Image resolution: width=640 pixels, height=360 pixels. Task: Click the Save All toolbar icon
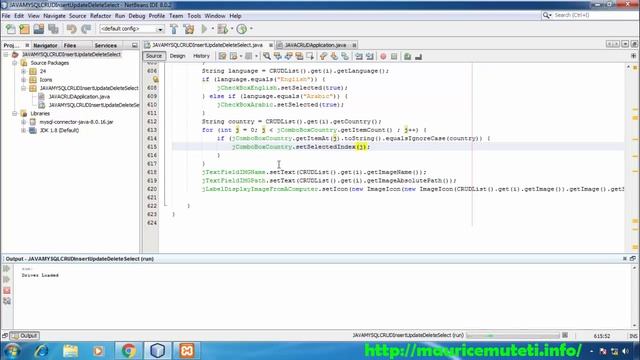53,29
